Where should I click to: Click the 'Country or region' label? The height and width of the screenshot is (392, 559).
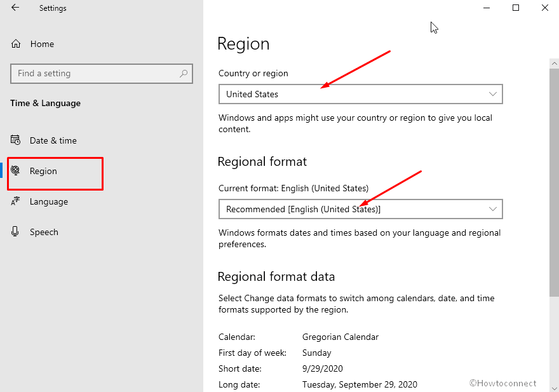coord(253,73)
